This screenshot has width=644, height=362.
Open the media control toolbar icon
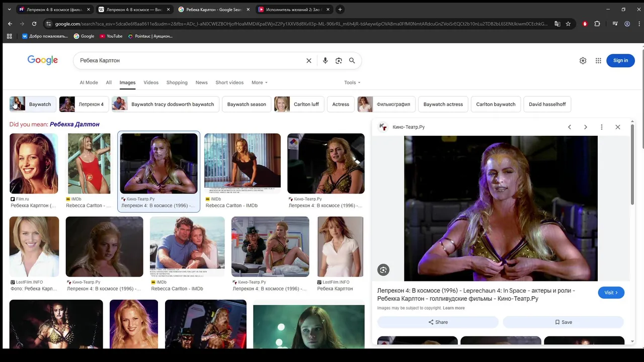tap(615, 24)
